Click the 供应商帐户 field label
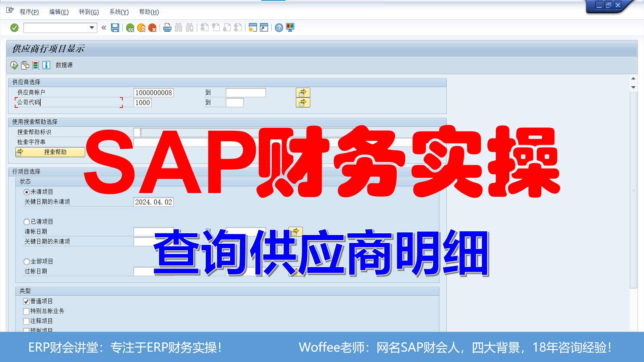Screen dimensions: 644x362 click(x=31, y=93)
